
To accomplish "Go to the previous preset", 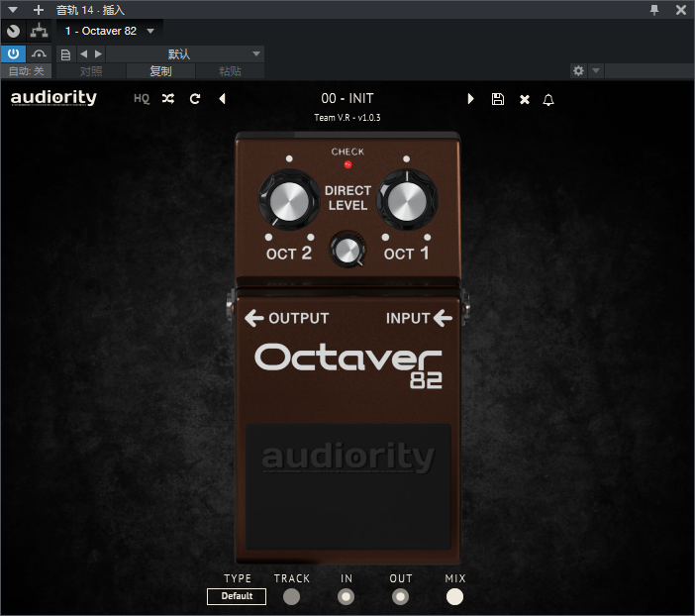I will [222, 99].
